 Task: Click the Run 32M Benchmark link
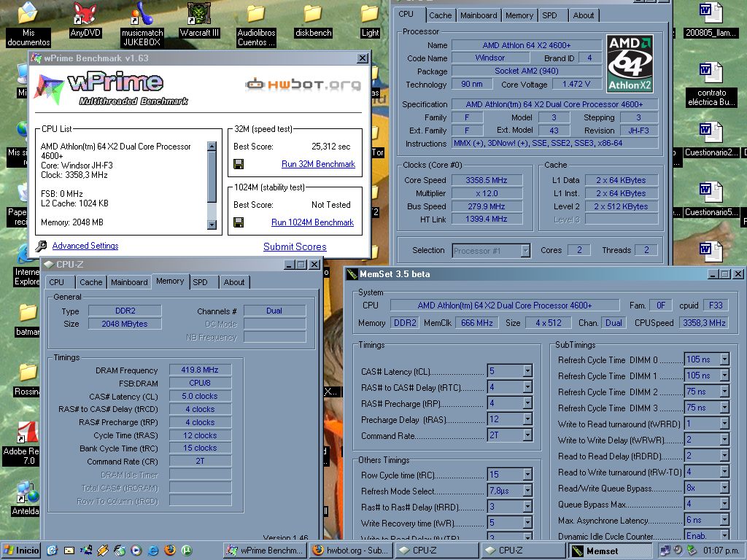[x=318, y=164]
